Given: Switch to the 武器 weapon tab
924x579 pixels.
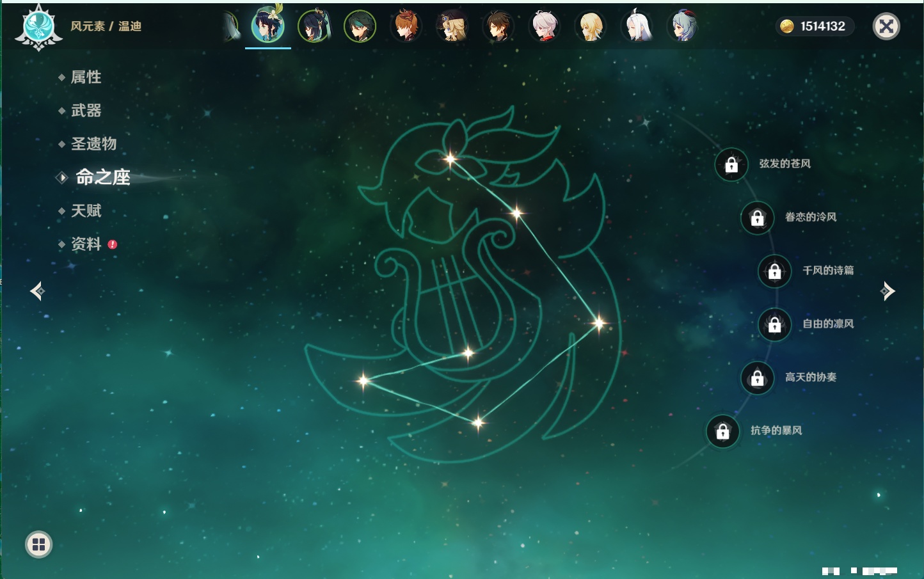Looking at the screenshot, I should pos(86,111).
